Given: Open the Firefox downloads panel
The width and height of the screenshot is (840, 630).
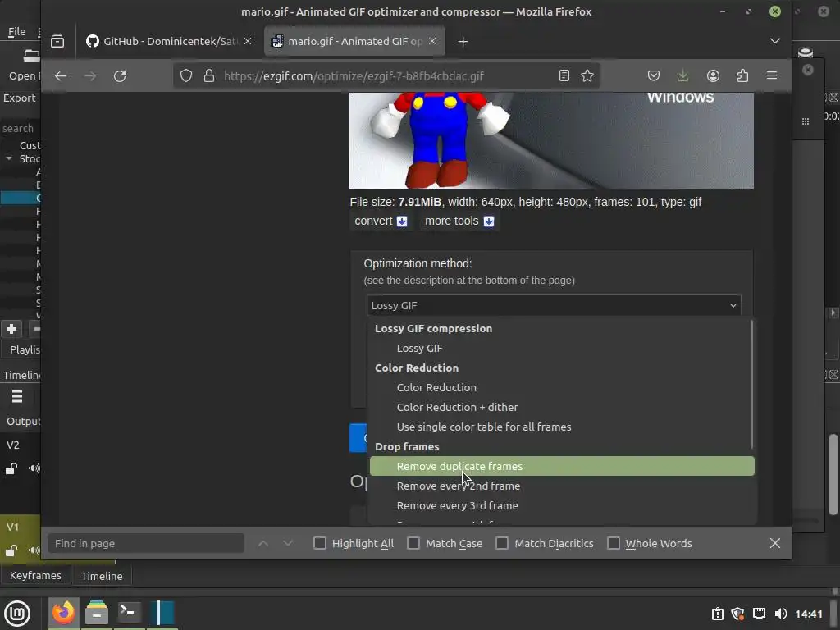Looking at the screenshot, I should (683, 76).
